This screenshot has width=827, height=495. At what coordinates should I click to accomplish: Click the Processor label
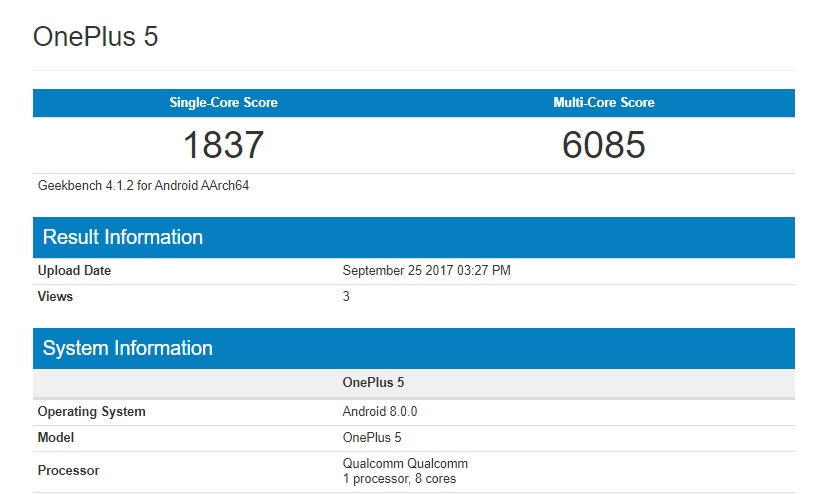pyautogui.click(x=69, y=470)
